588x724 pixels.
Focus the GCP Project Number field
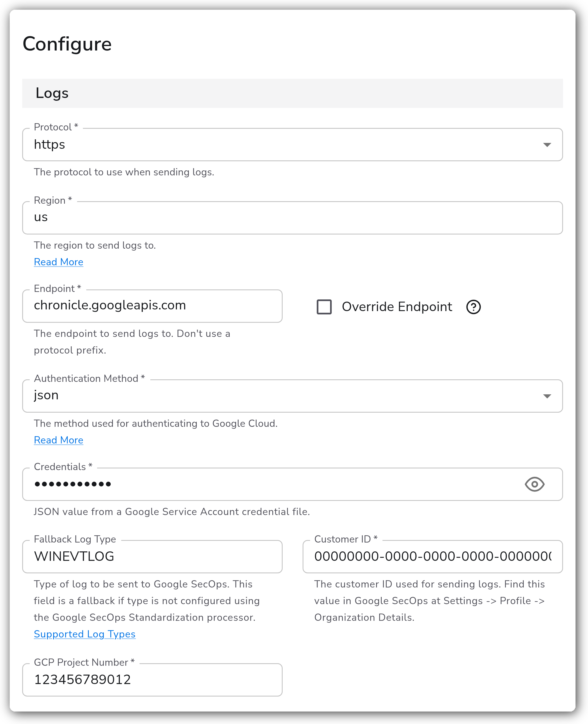152,680
